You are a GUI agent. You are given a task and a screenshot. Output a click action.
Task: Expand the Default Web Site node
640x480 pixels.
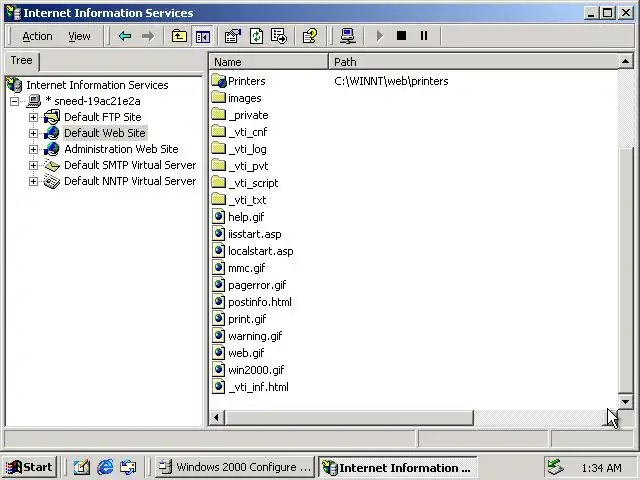[x=33, y=133]
